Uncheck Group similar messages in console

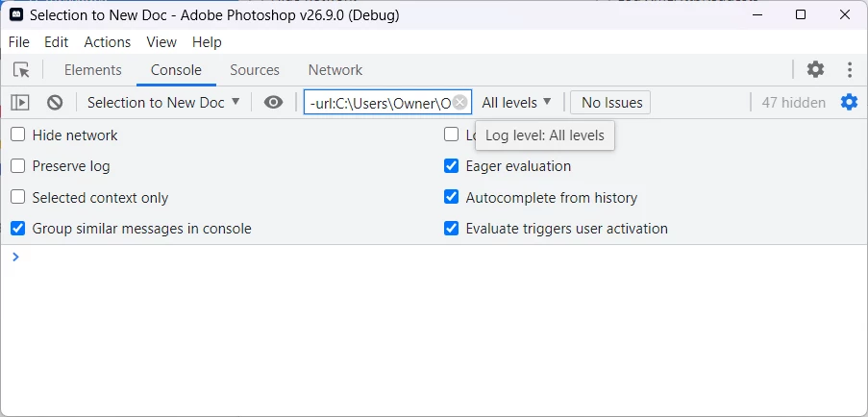click(18, 229)
